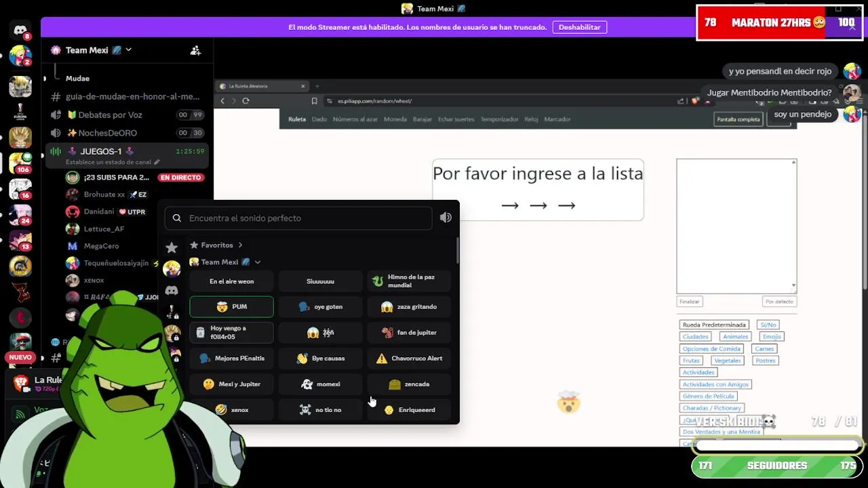Screen dimensions: 868x488
Task: Select Discord default sounds icon in soundboard sidebar
Action: pos(172,291)
